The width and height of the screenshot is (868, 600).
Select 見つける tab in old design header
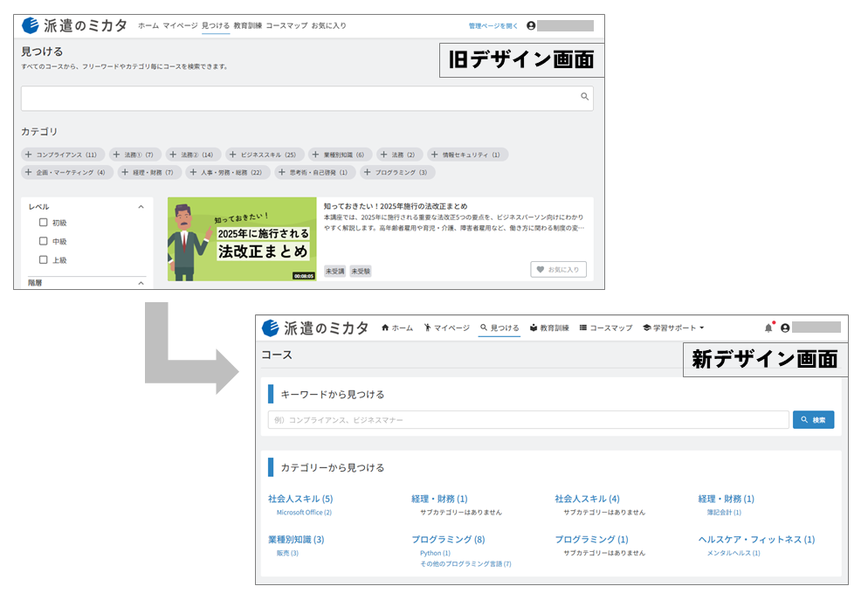(216, 25)
